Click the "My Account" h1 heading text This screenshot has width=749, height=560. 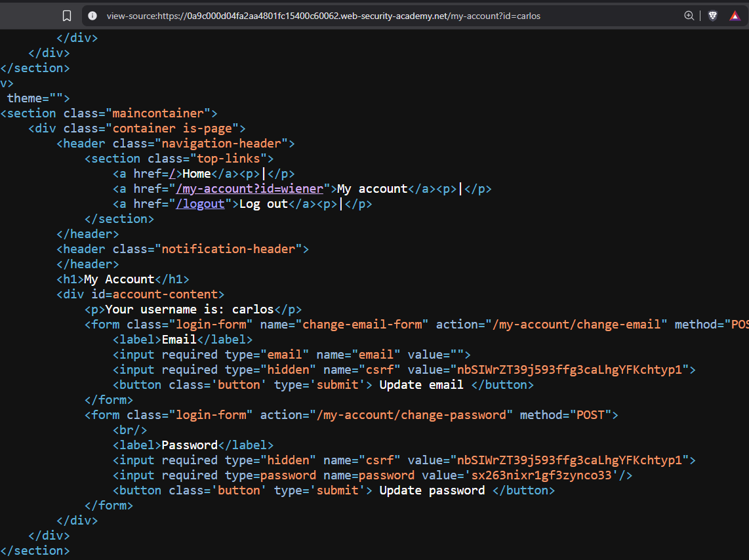[119, 279]
